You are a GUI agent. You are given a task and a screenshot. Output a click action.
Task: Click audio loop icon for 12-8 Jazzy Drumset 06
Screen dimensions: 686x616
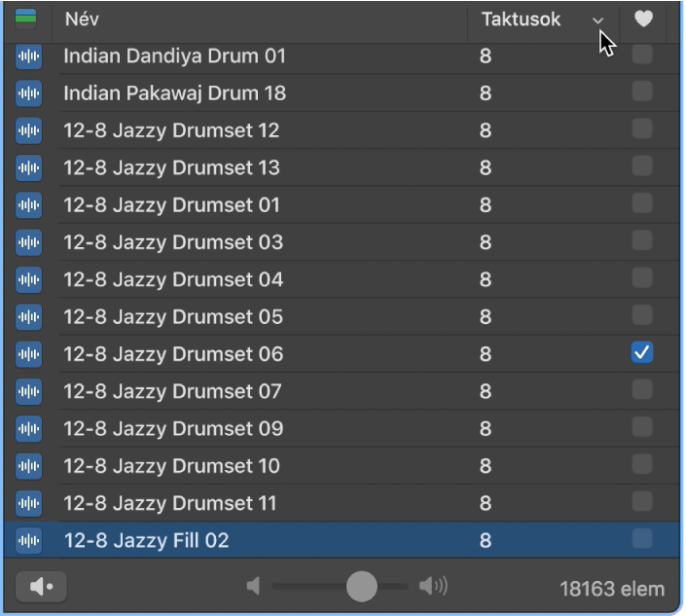click(29, 354)
